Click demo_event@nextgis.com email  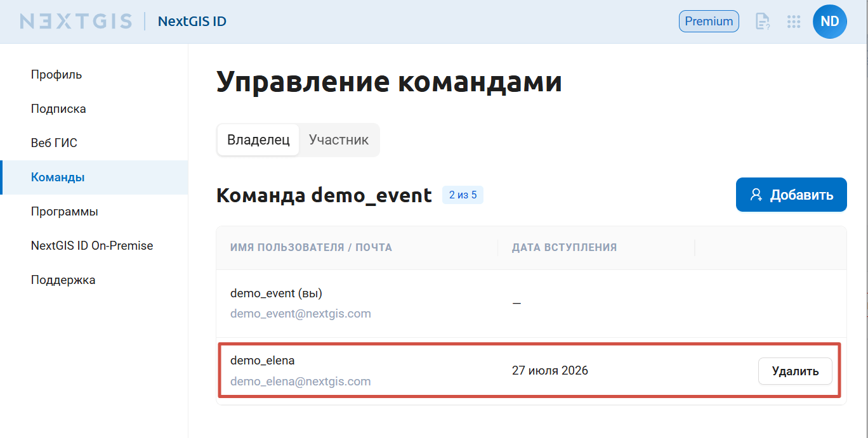[301, 314]
